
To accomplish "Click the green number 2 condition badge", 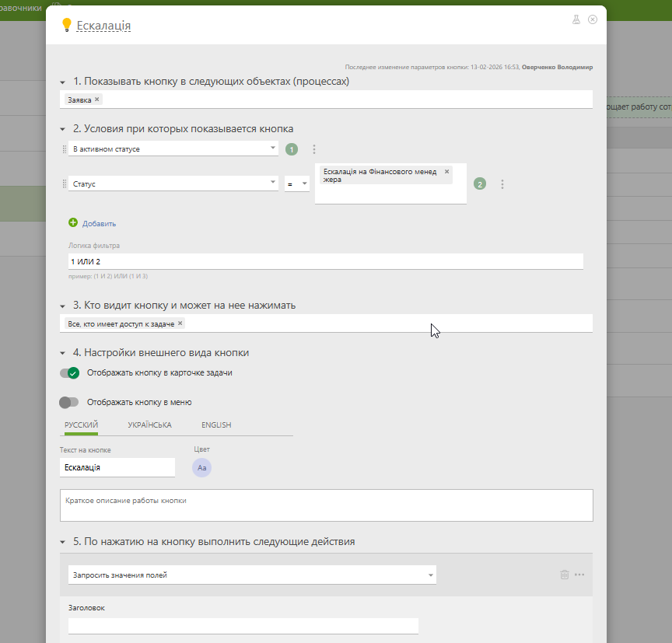I will 480,184.
